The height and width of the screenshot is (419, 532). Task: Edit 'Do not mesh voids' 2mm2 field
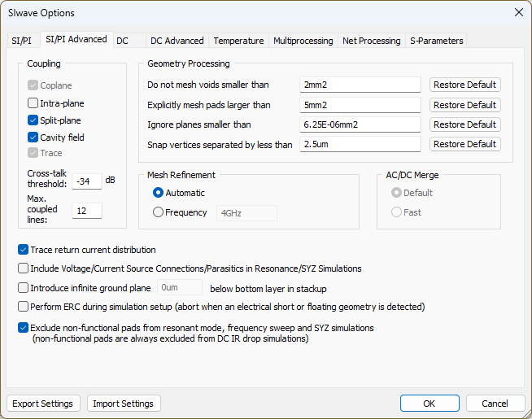click(x=360, y=85)
